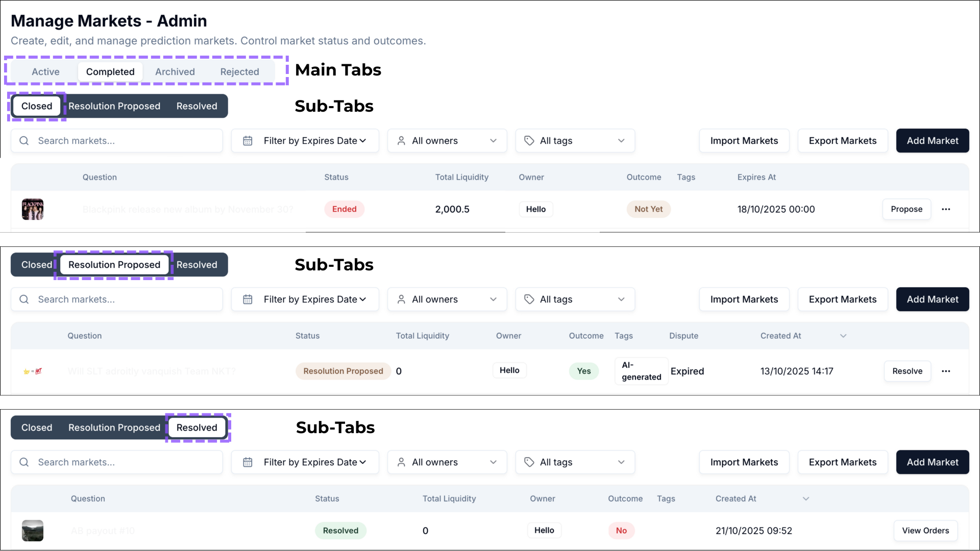This screenshot has height=551, width=980.
Task: Click the Resolve button on the SLT market
Action: (x=908, y=371)
